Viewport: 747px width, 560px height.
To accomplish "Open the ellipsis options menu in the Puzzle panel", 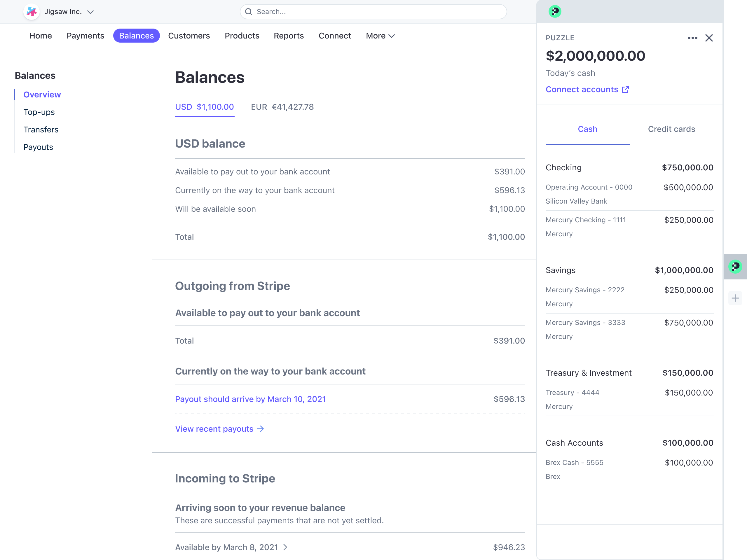I will coord(693,38).
